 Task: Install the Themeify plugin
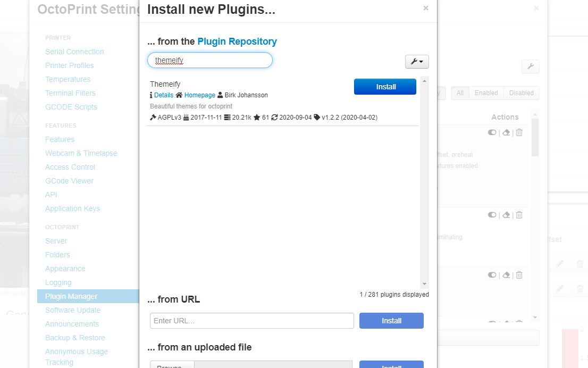pyautogui.click(x=385, y=86)
